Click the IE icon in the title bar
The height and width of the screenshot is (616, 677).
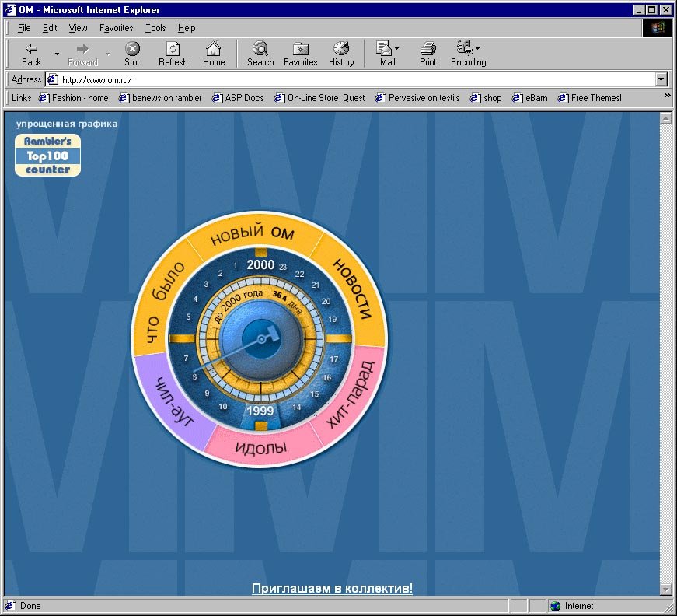[10, 9]
